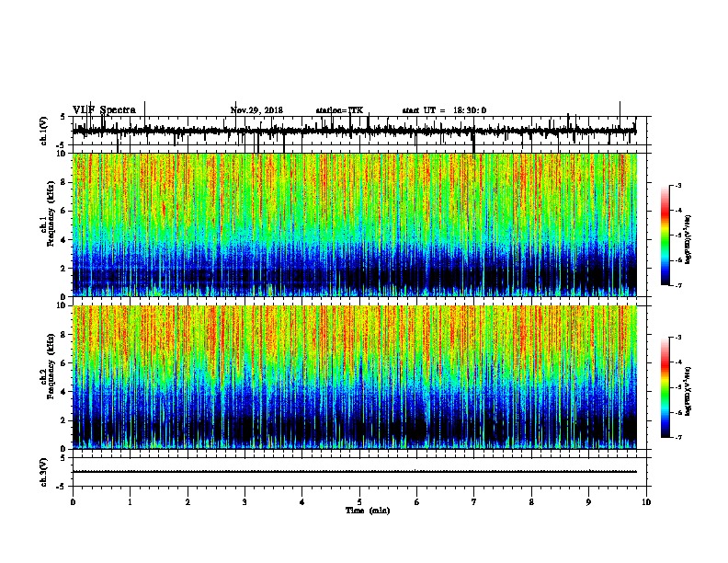Click the time axis tick label "1"

[130, 501]
